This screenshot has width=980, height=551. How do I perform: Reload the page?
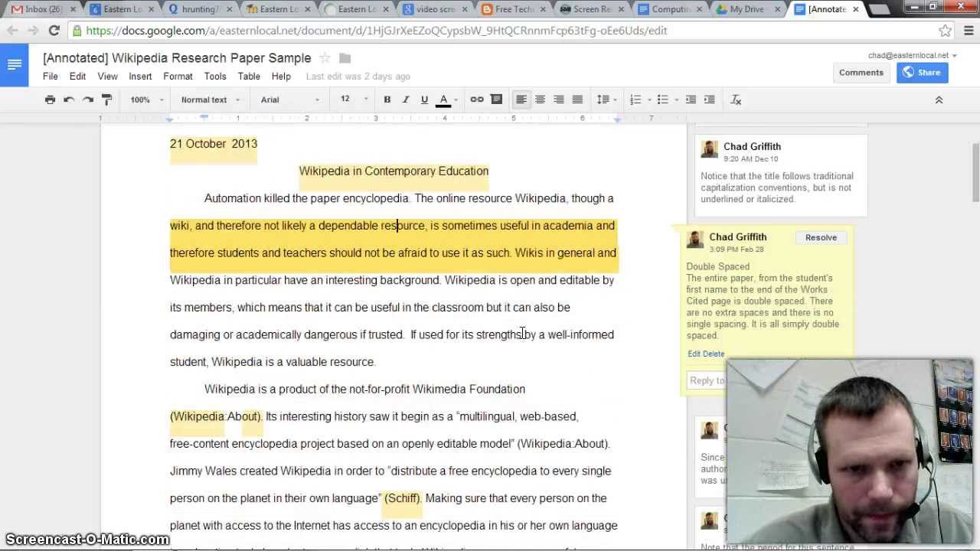[54, 31]
